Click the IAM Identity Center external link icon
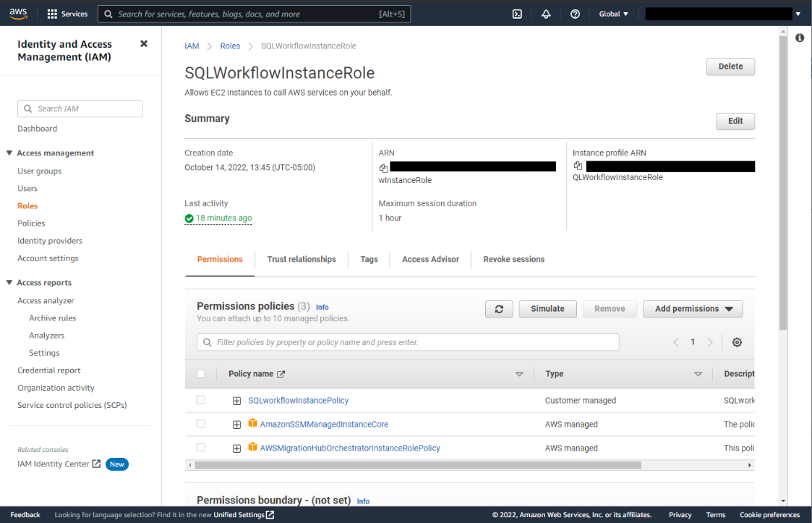Viewport: 812px width, 523px height. pos(96,464)
